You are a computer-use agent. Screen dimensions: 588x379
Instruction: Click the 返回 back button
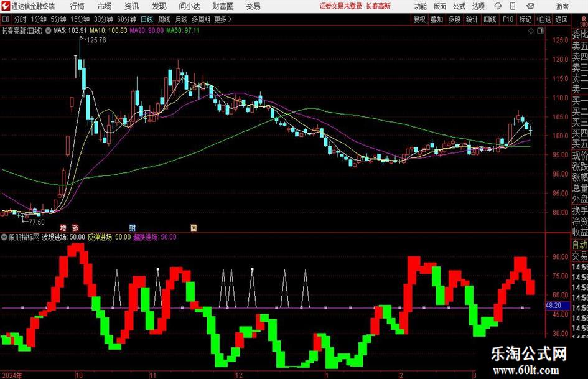(x=561, y=19)
